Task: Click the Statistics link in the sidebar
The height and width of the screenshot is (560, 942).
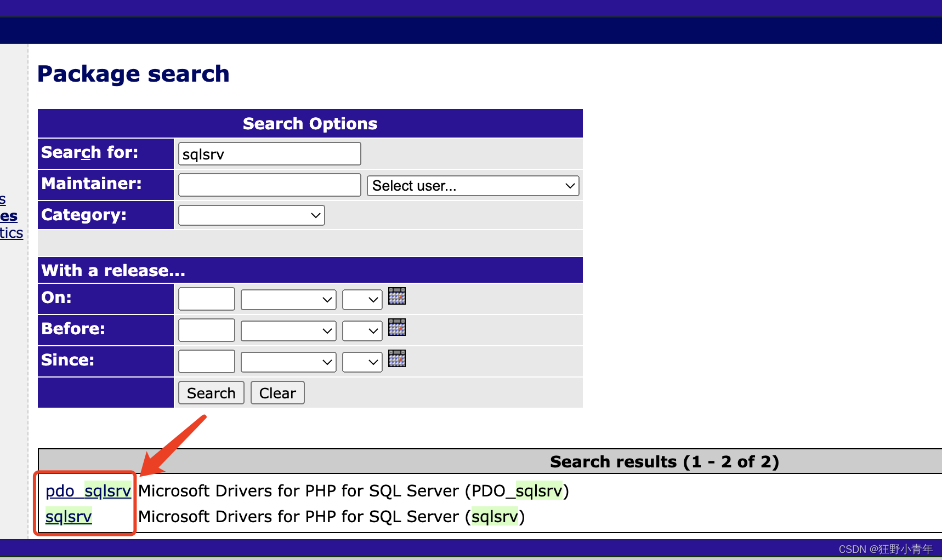Action: click(x=11, y=232)
